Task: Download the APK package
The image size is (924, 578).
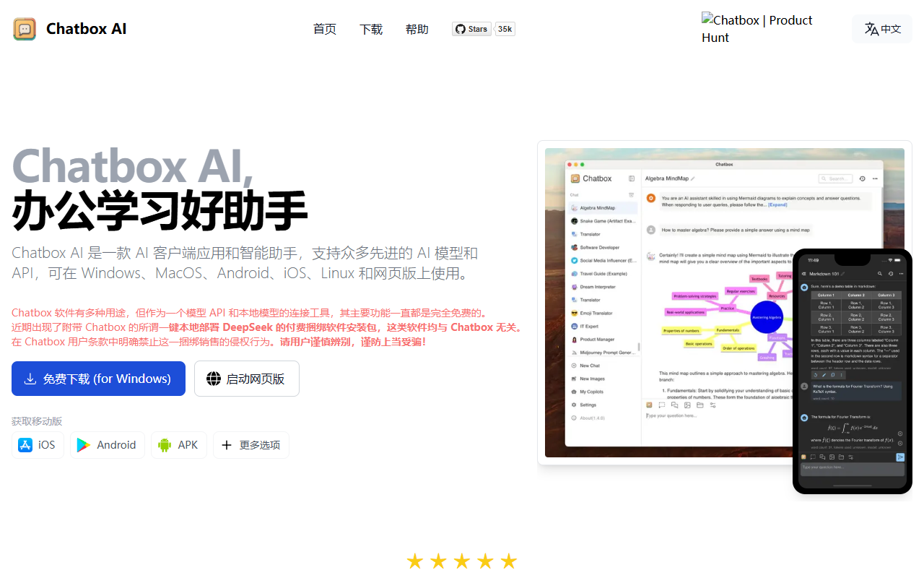Action: (x=179, y=445)
